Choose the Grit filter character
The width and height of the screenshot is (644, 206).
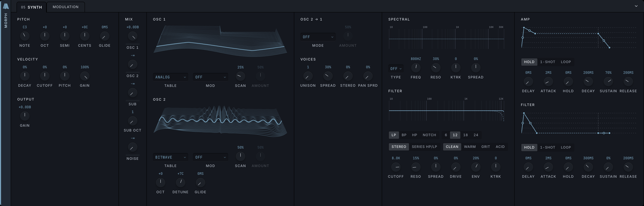[x=485, y=147]
